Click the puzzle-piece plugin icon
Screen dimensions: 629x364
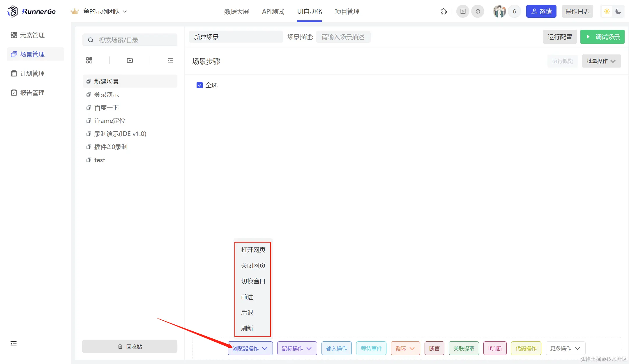pos(444,12)
